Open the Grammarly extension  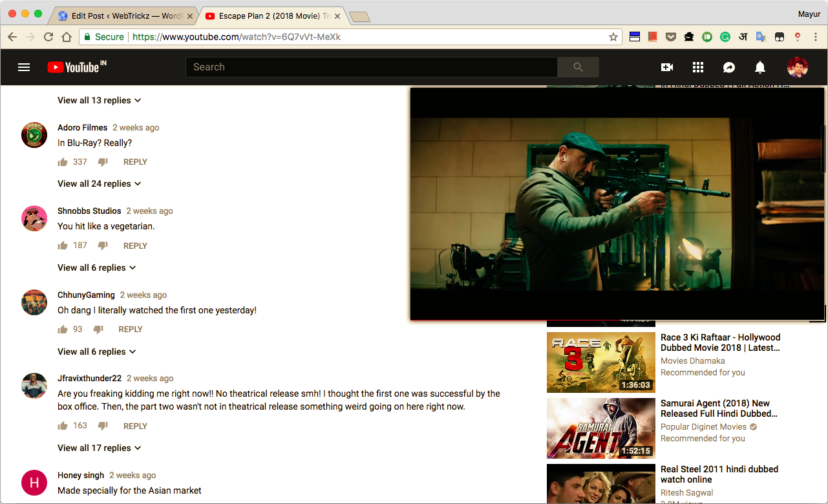tap(725, 37)
